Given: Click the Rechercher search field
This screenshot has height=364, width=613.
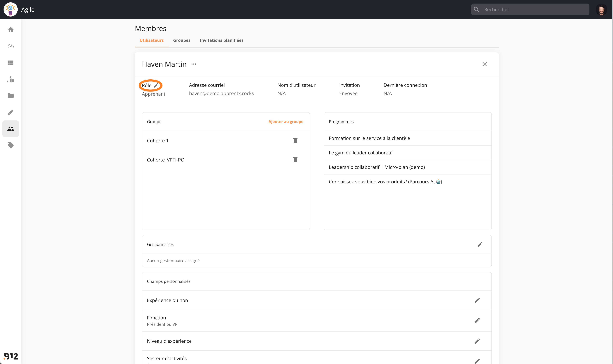Looking at the screenshot, I should click(530, 10).
